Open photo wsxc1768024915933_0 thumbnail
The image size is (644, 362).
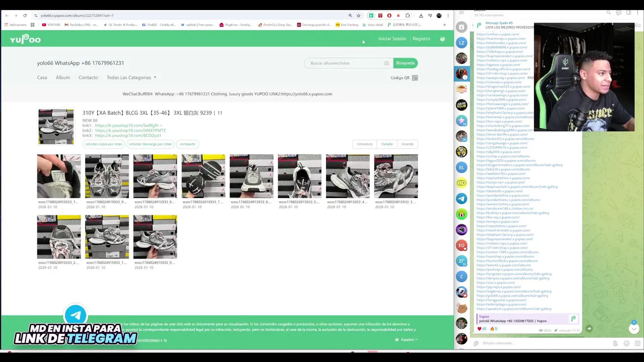click(x=155, y=237)
